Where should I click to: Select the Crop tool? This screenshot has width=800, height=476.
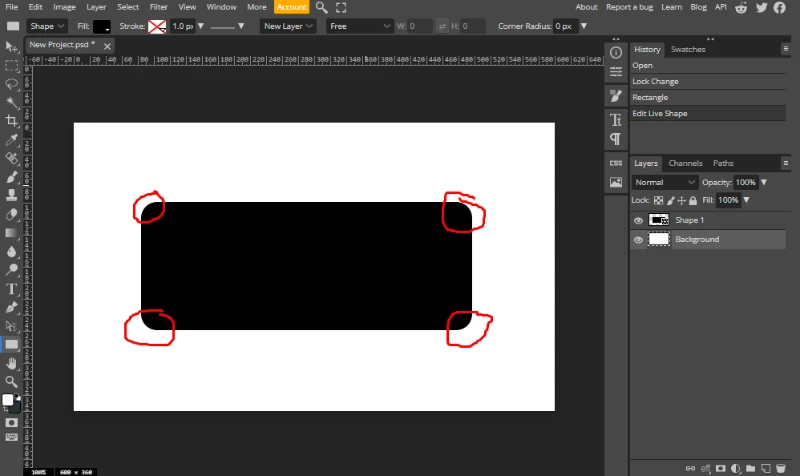click(x=12, y=120)
